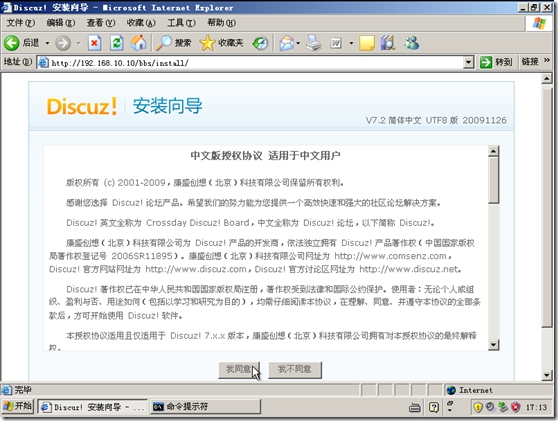This screenshot has height=421, width=558.
Task: Click the 转到 Go button
Action: click(x=496, y=62)
